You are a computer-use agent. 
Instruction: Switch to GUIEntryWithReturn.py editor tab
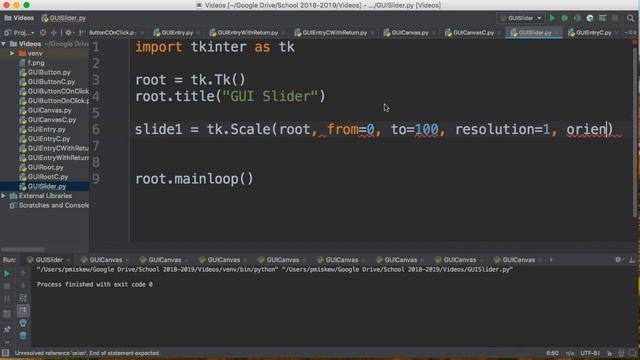coord(248,33)
